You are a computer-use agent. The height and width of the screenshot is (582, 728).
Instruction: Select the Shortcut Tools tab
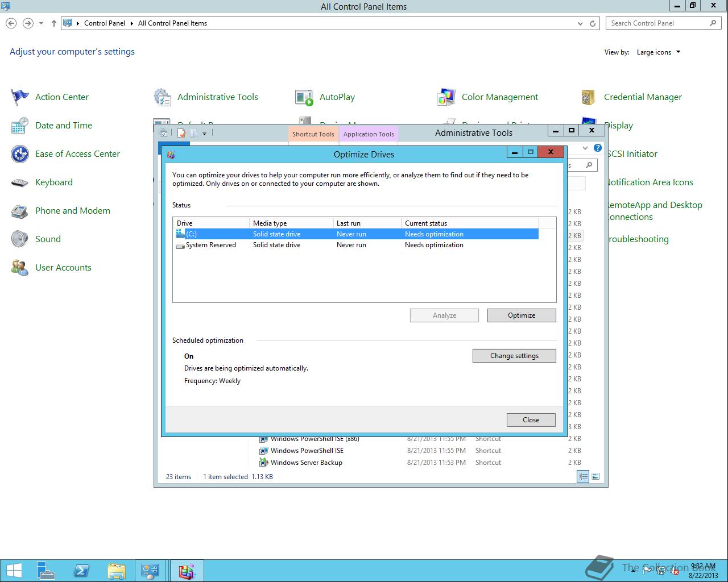313,134
